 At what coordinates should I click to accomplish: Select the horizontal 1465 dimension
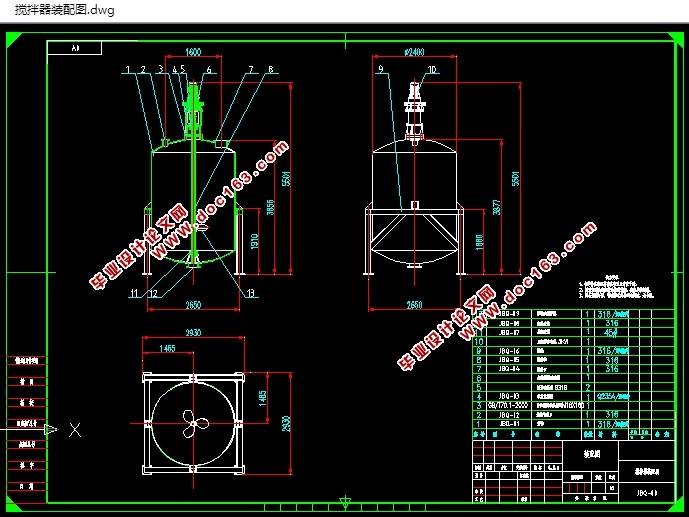click(x=167, y=348)
